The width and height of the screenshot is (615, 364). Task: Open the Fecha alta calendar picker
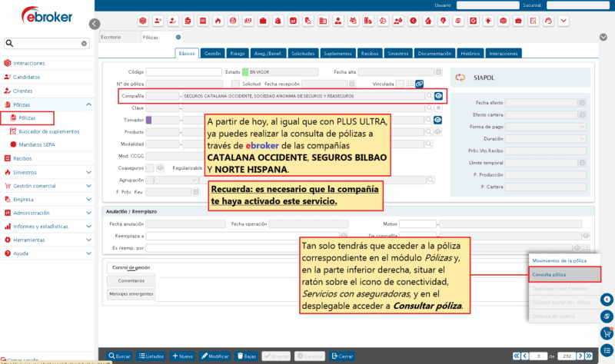[x=438, y=72]
